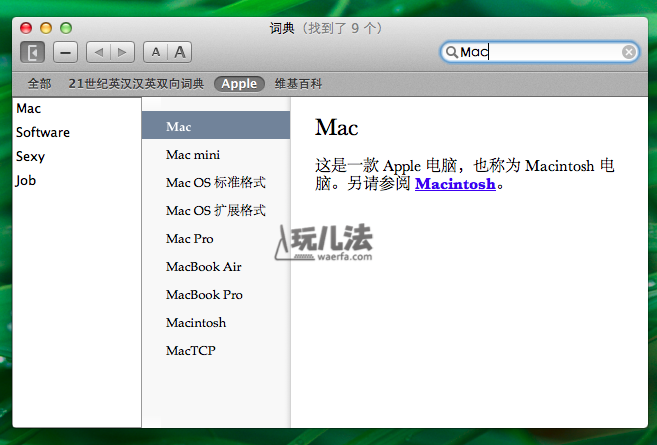Viewport: 657px width, 445px height.
Task: Minimize window with yellow button
Action: coord(46,28)
